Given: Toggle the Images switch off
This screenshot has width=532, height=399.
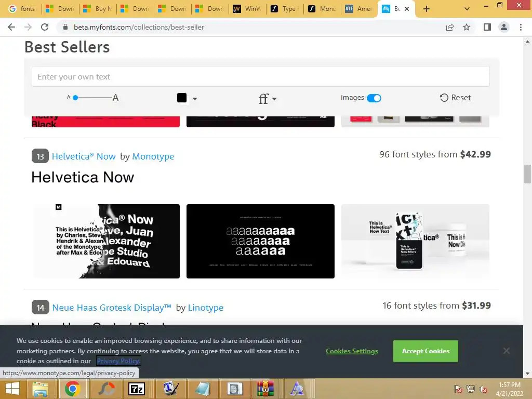Looking at the screenshot, I should [x=374, y=98].
